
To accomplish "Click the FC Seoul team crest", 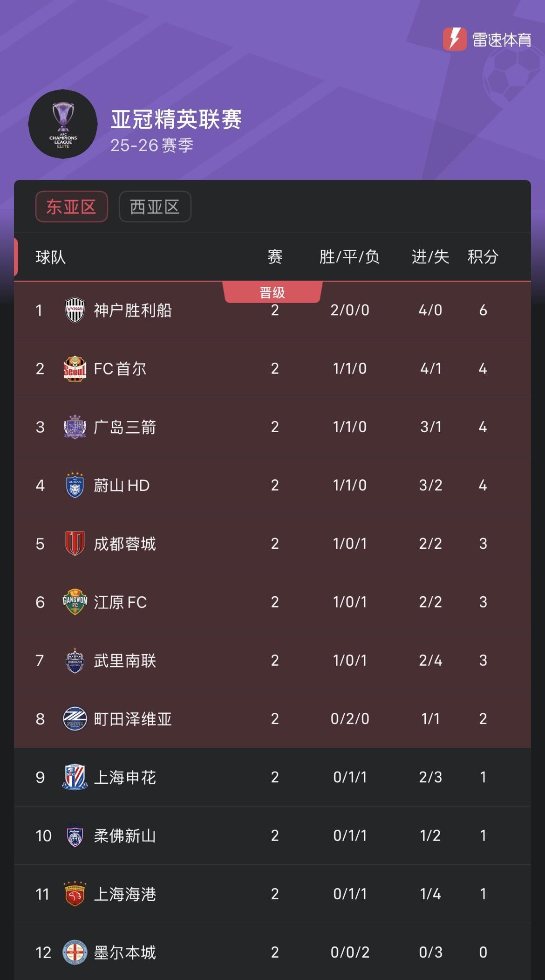I will (75, 369).
